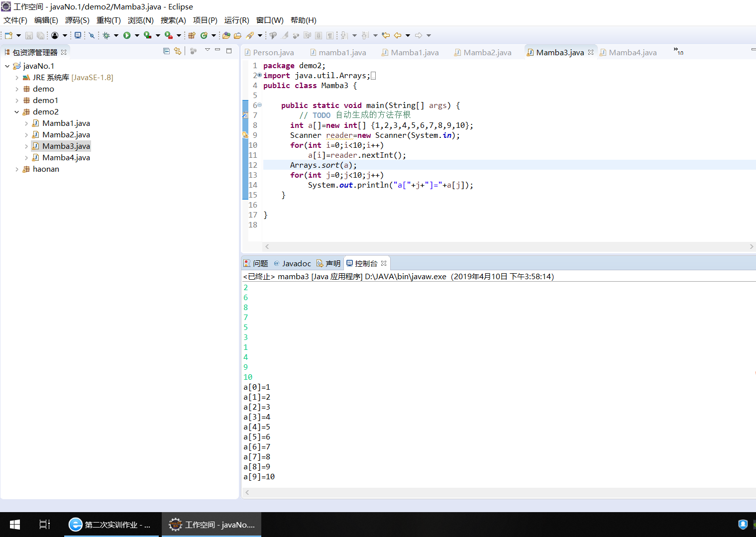Screen dimensions: 756x537
Task: Open the 窗口(W) menu
Action: coord(270,20)
